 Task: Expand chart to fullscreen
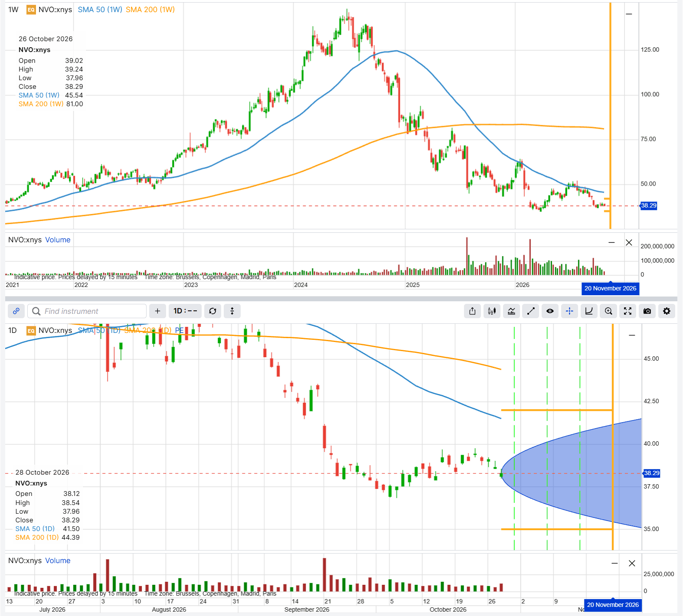point(627,311)
